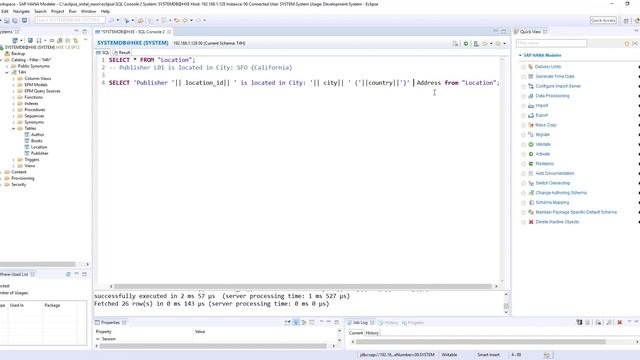Toggle favorite marker beside Import
This screenshot has height=360, width=640.
click(524, 106)
